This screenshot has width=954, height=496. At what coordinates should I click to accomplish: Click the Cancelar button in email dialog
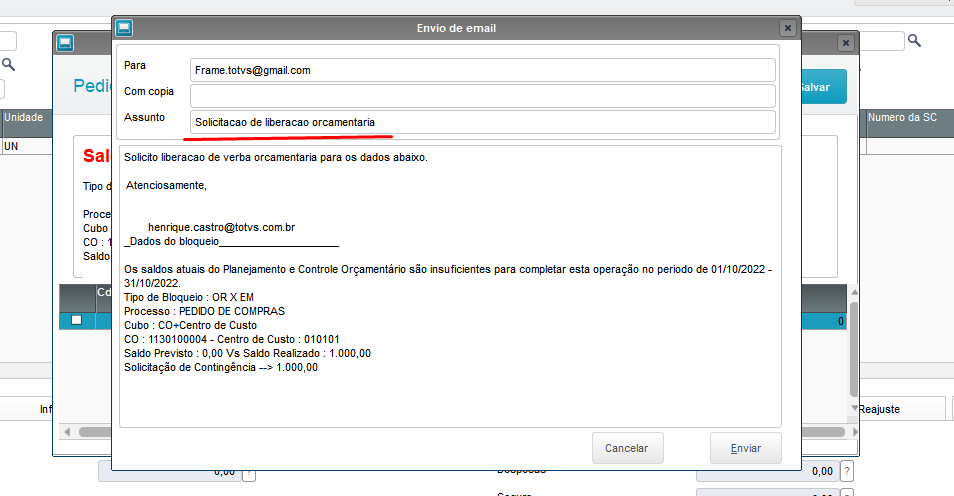(627, 448)
